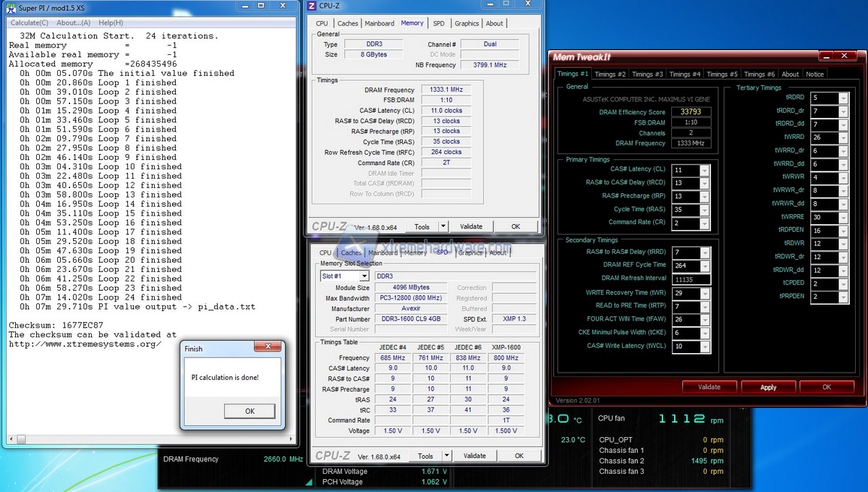Open the FOUR ACT WIN Time (tFAW) dropdown

[705, 319]
